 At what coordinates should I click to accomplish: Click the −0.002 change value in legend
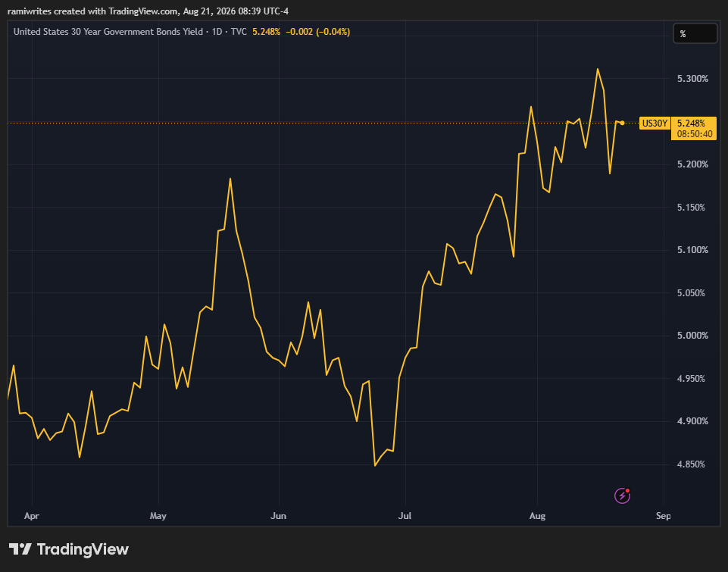299,32
